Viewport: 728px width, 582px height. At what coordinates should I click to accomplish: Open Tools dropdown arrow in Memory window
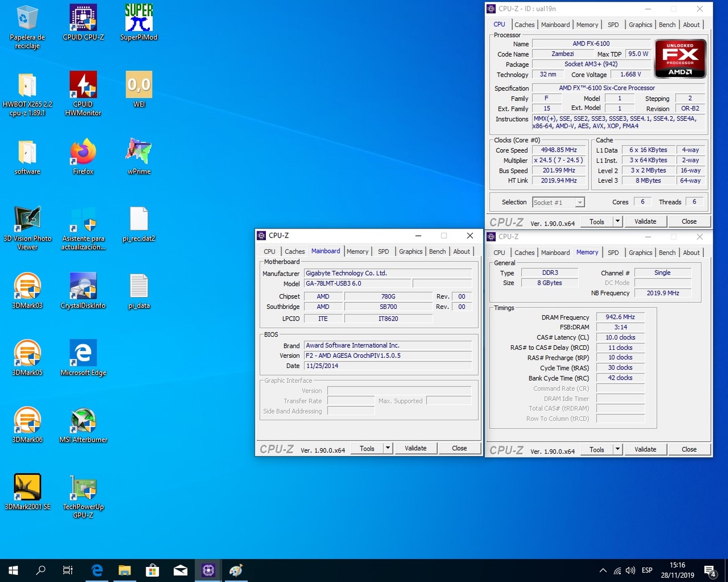(617, 449)
